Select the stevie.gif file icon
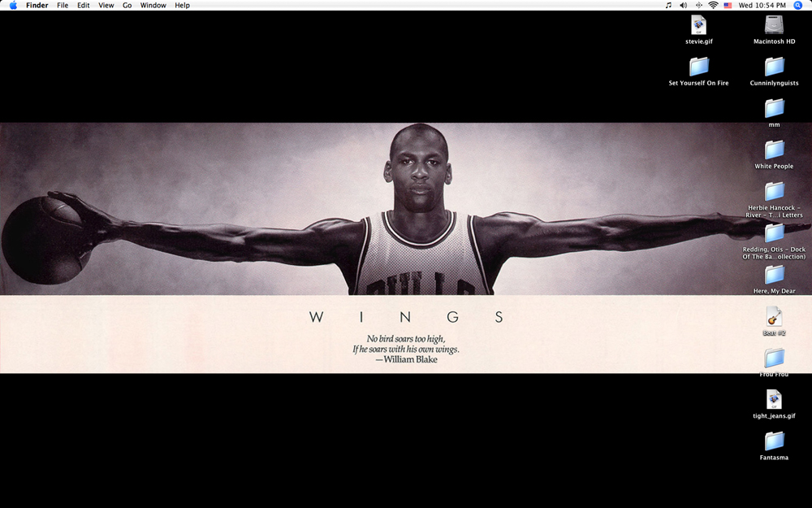This screenshot has height=508, width=812. point(698,25)
